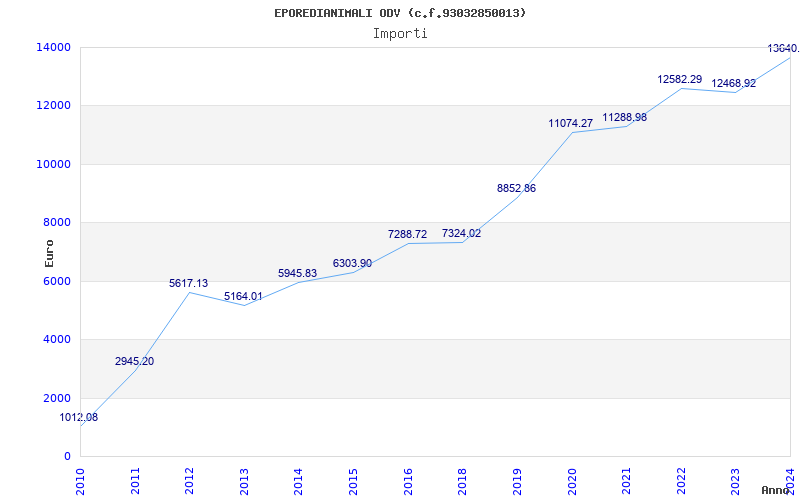
Task: Select the 2019 year on the axis
Action: pyautogui.click(x=517, y=479)
